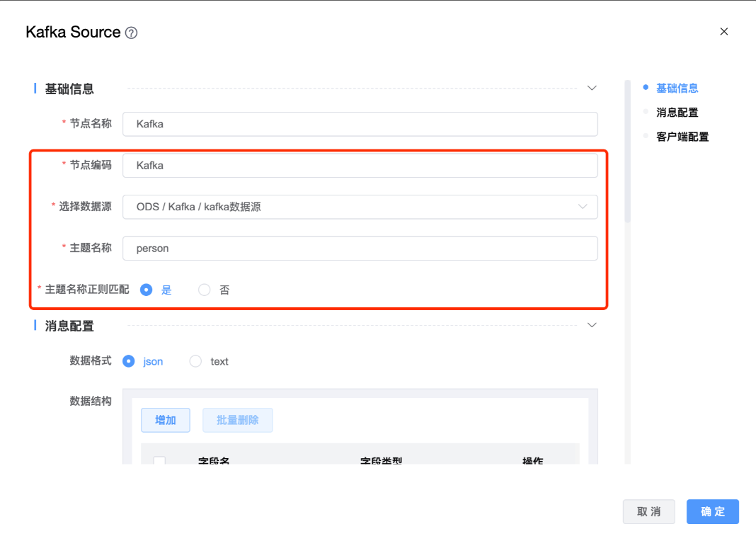Image resolution: width=756 pixels, height=541 pixels.
Task: Confirm with the 确定 button
Action: click(712, 511)
